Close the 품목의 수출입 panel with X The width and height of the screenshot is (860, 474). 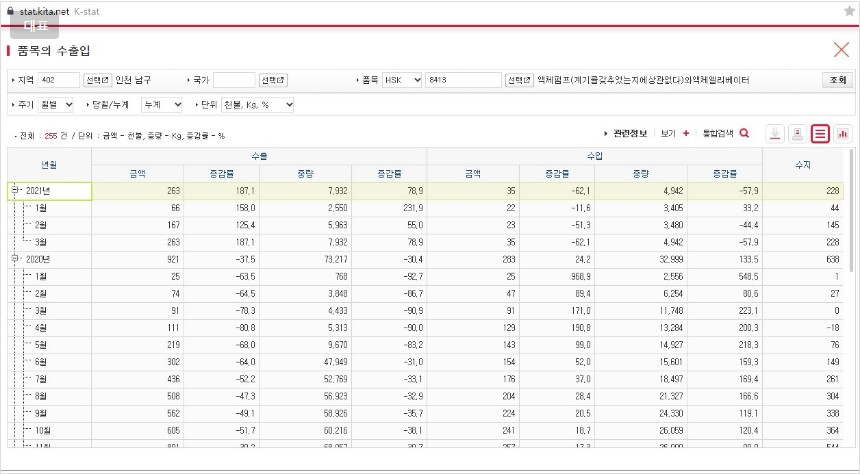[x=841, y=50]
